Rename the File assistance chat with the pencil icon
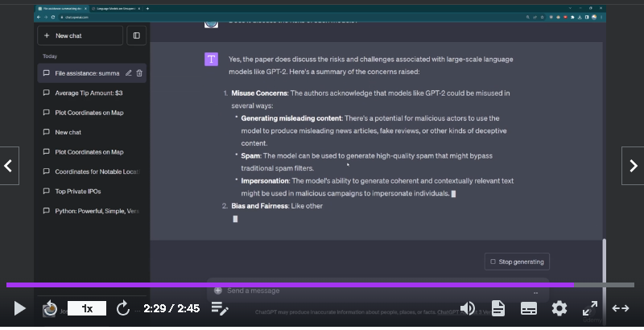 [129, 73]
